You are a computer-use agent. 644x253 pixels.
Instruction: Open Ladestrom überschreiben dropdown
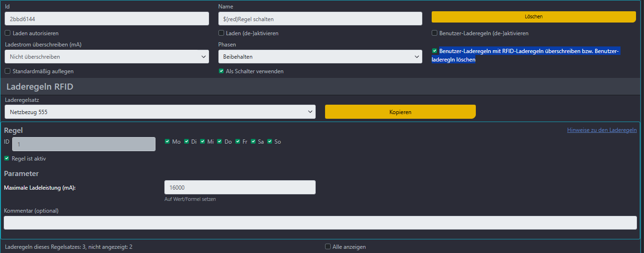tap(107, 57)
